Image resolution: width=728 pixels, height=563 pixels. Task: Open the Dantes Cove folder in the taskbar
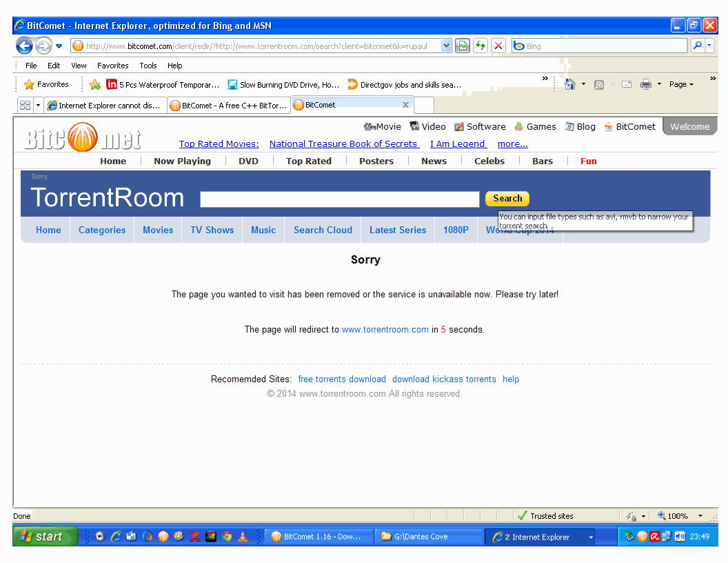click(429, 536)
